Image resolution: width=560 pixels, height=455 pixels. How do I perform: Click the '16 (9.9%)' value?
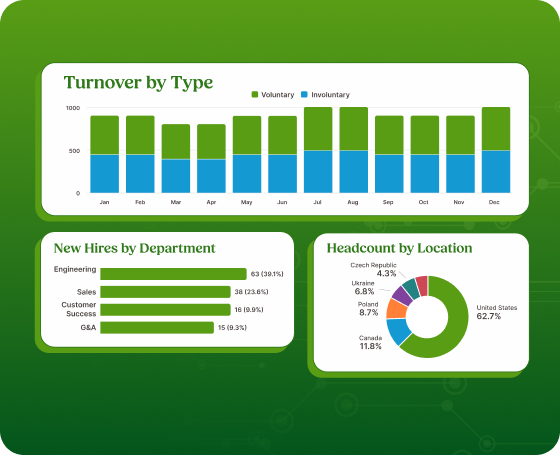pos(249,310)
